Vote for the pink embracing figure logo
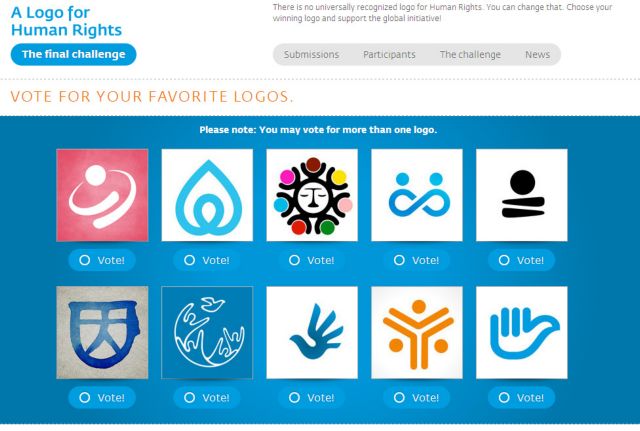640x431 pixels. [102, 260]
